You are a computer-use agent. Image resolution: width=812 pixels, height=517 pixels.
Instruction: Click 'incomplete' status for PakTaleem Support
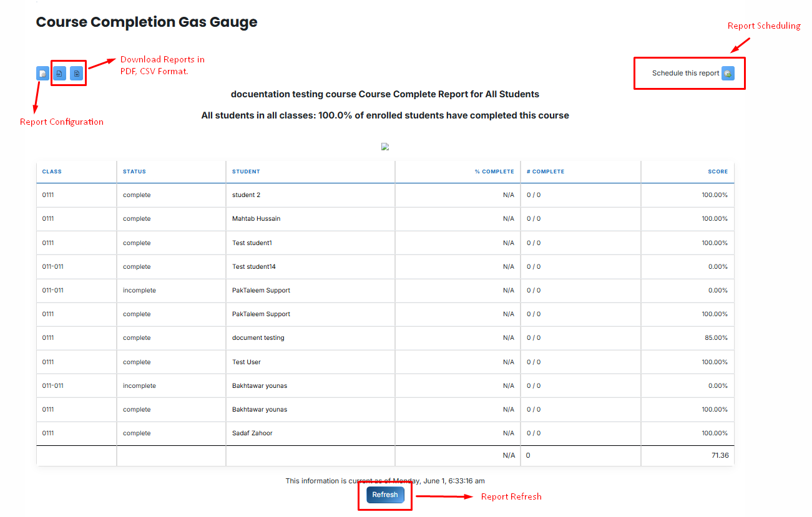139,291
